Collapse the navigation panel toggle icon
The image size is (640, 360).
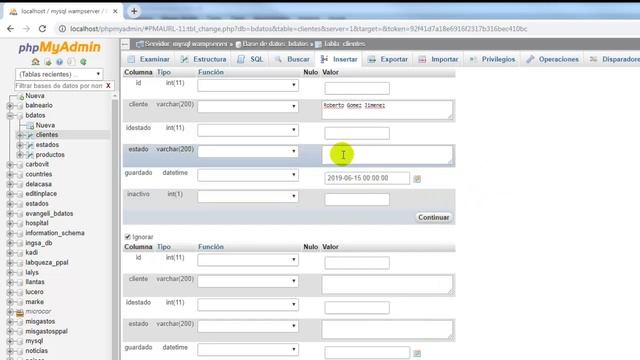(125, 44)
